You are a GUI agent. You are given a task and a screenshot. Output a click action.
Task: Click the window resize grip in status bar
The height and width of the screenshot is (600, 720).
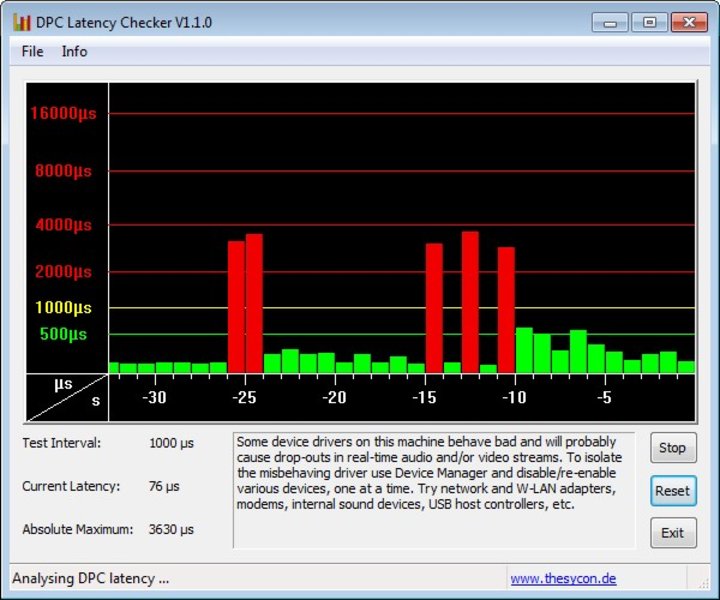703,583
